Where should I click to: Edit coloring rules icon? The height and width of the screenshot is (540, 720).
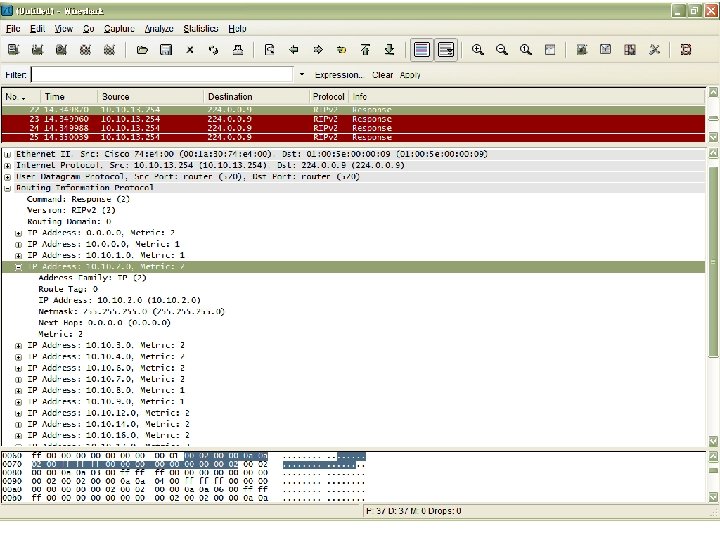630,50
